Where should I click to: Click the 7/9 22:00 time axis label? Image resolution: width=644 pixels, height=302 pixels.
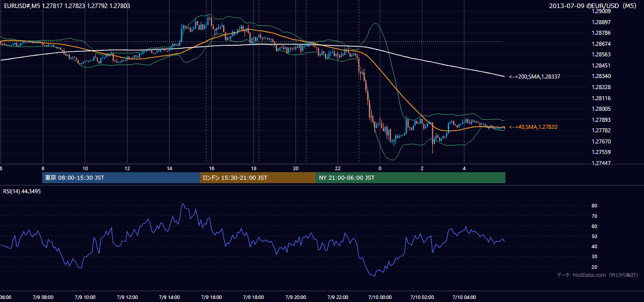point(338,297)
